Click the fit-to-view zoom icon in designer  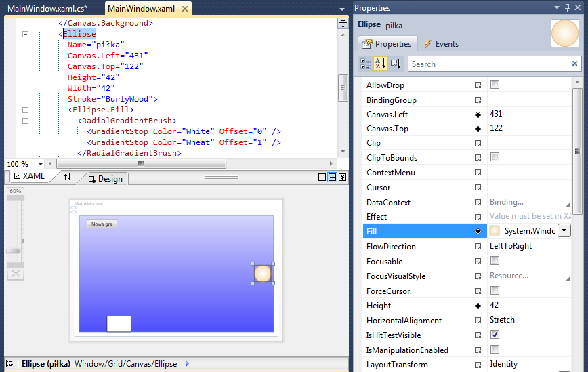[x=16, y=273]
